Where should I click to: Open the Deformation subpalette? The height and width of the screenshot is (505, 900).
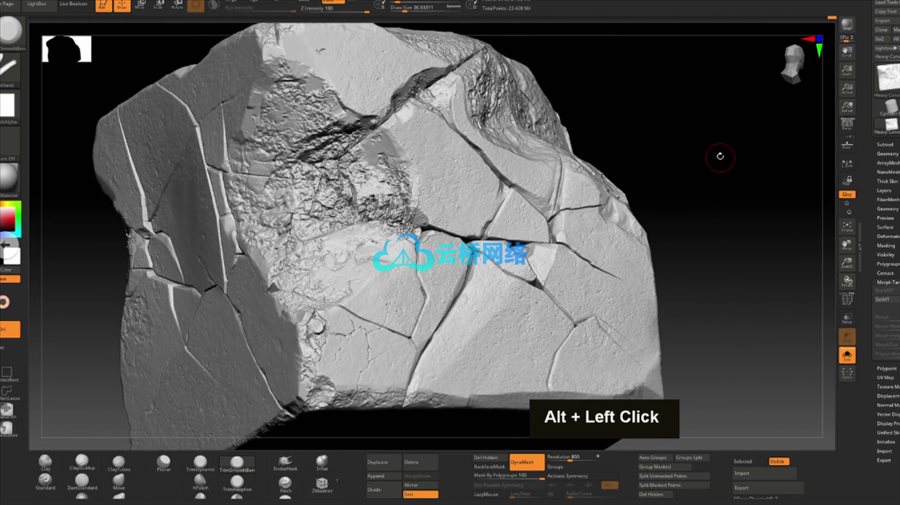coord(887,236)
